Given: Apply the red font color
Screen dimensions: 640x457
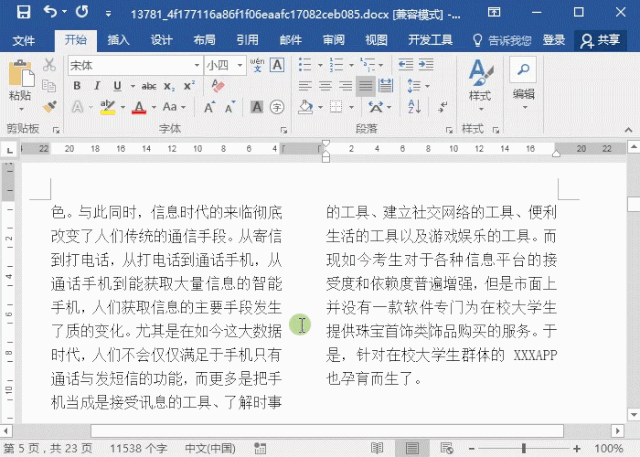Looking at the screenshot, I should coord(139,107).
